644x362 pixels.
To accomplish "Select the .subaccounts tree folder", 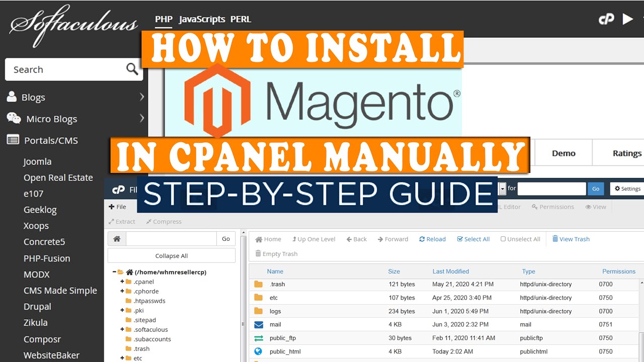I will tap(152, 339).
